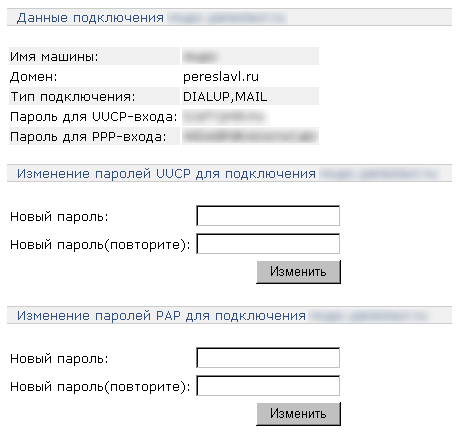Screen dimensions: 456x437
Task: Focus the PAP 'Новый пароль(повторите)' input field
Action: [x=268, y=386]
